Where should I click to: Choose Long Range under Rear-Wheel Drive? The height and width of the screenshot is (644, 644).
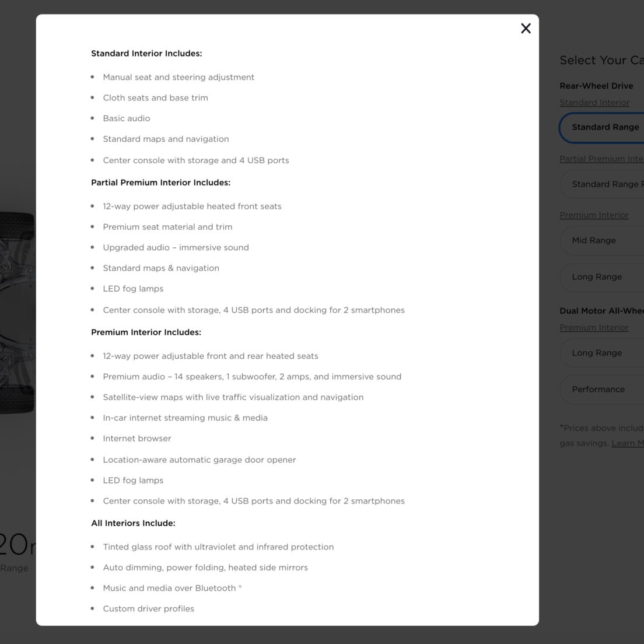(601, 277)
